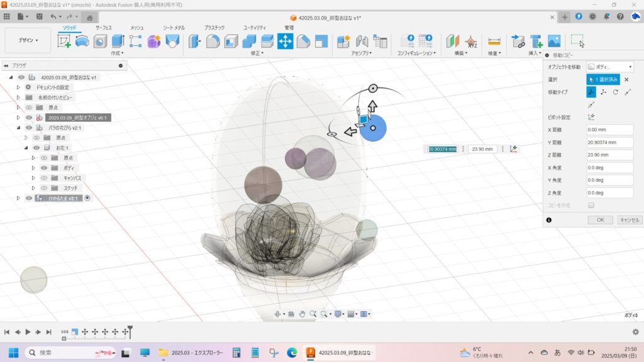The image size is (644, 362).
Task: Click the Insert Image (canvas) icon in the toolbar
Action: [x=553, y=41]
